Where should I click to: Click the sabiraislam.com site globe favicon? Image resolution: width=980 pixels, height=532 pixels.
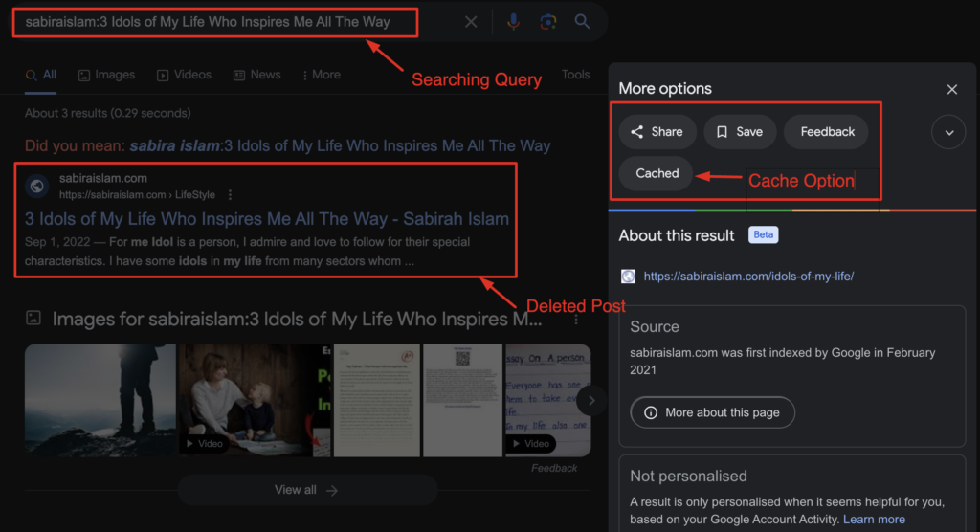pos(37,186)
